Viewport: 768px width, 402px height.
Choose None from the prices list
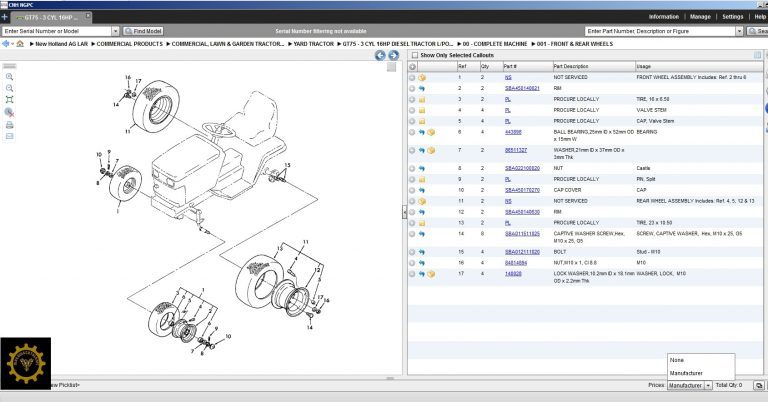(677, 360)
